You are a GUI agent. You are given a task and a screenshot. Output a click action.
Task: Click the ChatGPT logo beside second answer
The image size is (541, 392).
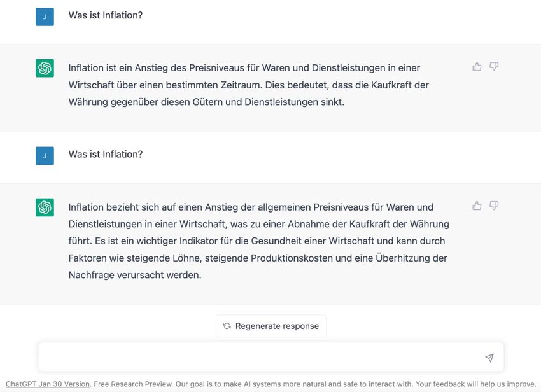pos(45,207)
